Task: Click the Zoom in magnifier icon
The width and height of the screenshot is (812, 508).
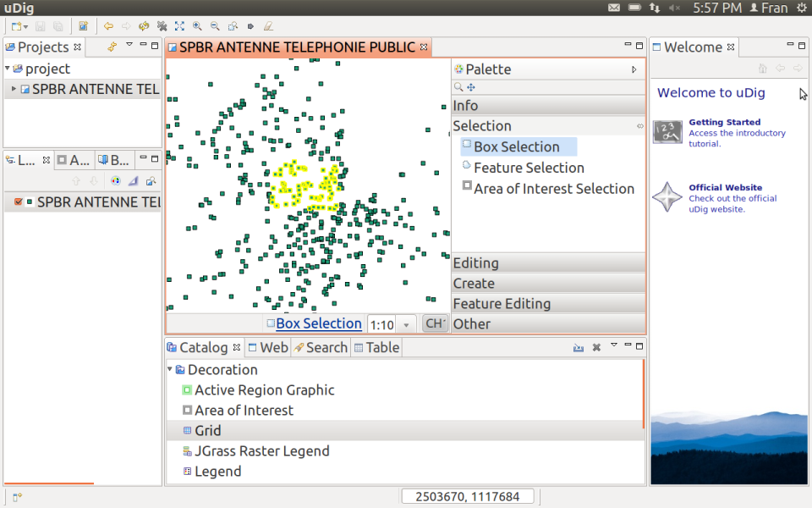Action: coord(197,26)
